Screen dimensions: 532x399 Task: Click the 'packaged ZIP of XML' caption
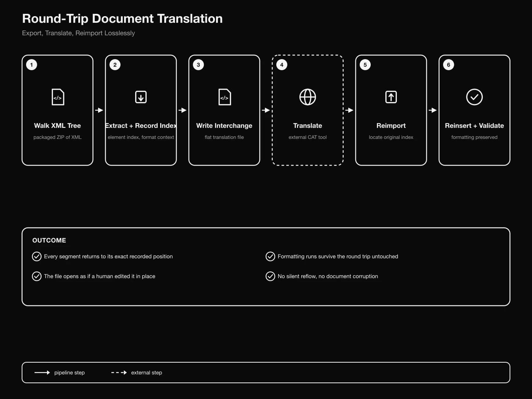coord(58,137)
